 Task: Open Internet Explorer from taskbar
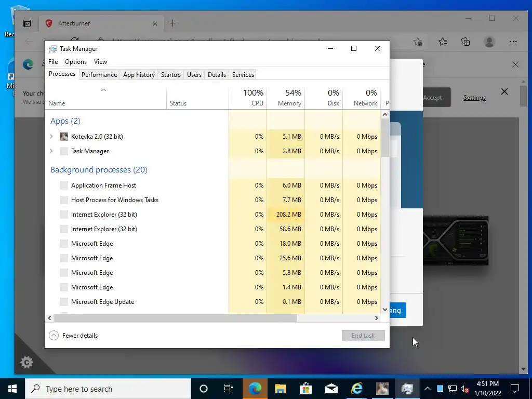click(356, 389)
